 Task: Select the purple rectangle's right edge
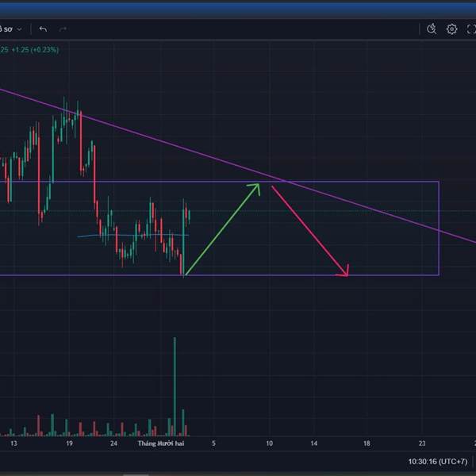[x=439, y=228]
